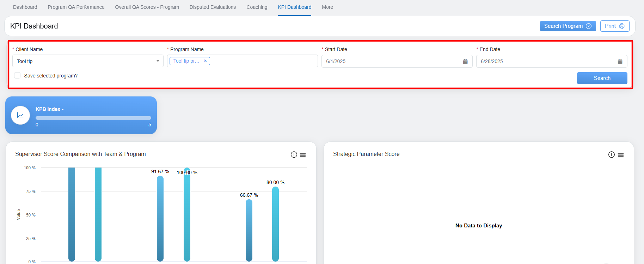Click the Print button

point(614,26)
